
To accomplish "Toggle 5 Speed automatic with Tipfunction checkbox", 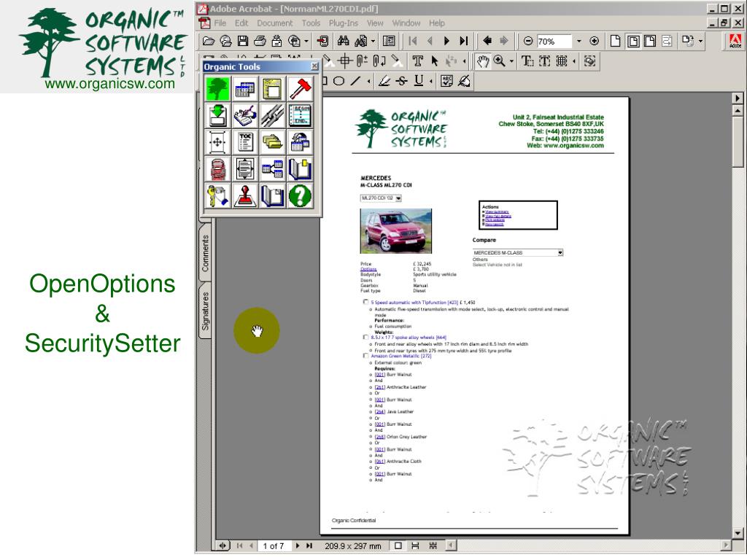I will (x=365, y=302).
